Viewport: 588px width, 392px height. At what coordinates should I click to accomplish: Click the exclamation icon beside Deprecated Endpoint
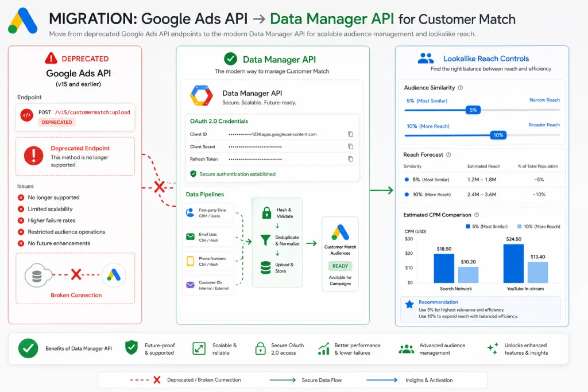point(33,156)
